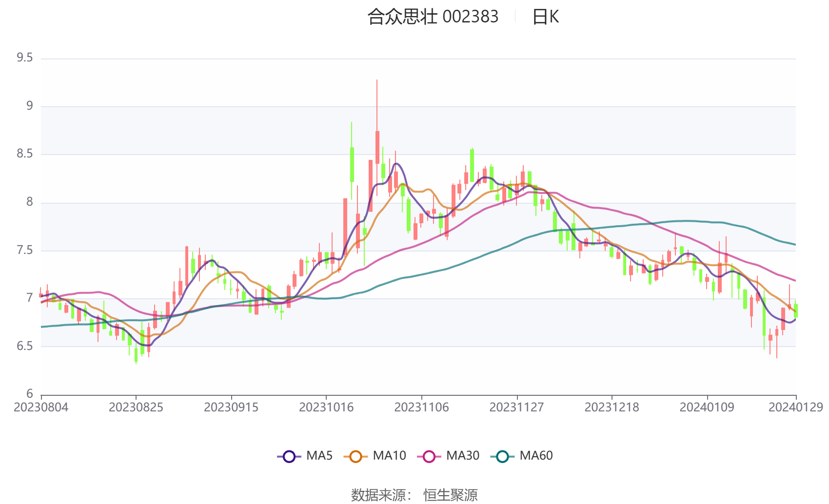Viewport: 829px width, 504px height.
Task: Click the y-axis value 6.5
Action: point(25,347)
